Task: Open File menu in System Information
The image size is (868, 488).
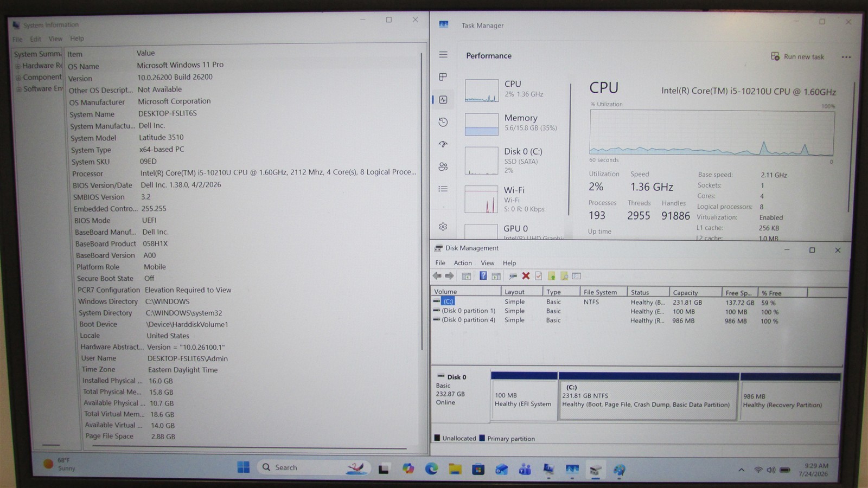Action: [x=18, y=39]
